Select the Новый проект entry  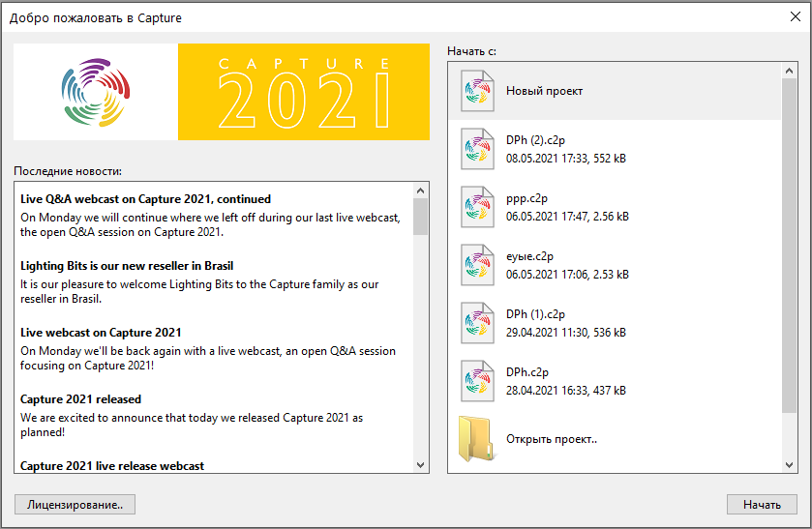pyautogui.click(x=615, y=91)
